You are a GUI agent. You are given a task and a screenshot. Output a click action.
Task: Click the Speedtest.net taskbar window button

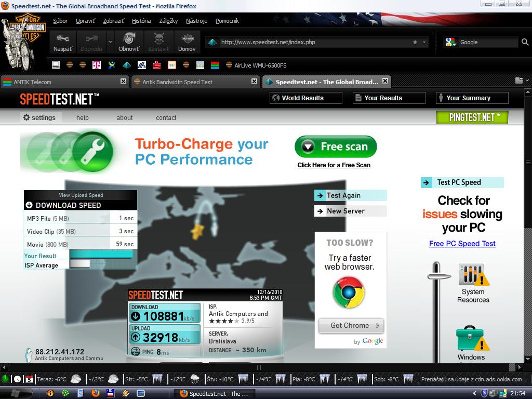tap(214, 394)
